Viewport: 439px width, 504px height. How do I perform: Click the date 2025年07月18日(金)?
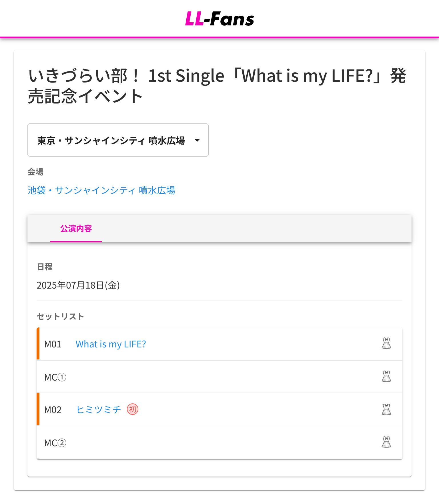coord(78,285)
